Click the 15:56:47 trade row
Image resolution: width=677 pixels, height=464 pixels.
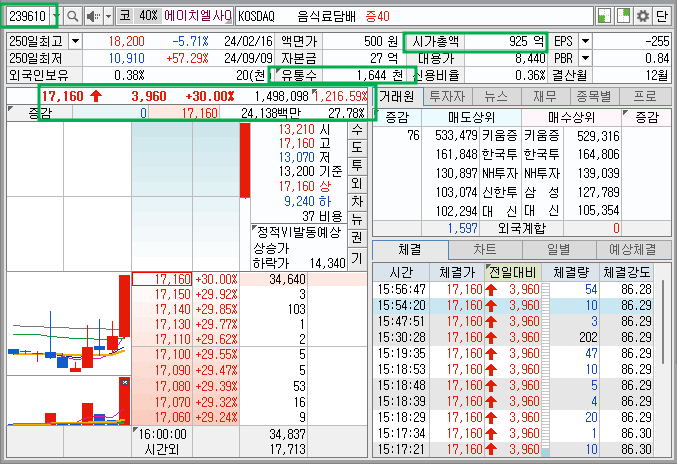pyautogui.click(x=514, y=289)
